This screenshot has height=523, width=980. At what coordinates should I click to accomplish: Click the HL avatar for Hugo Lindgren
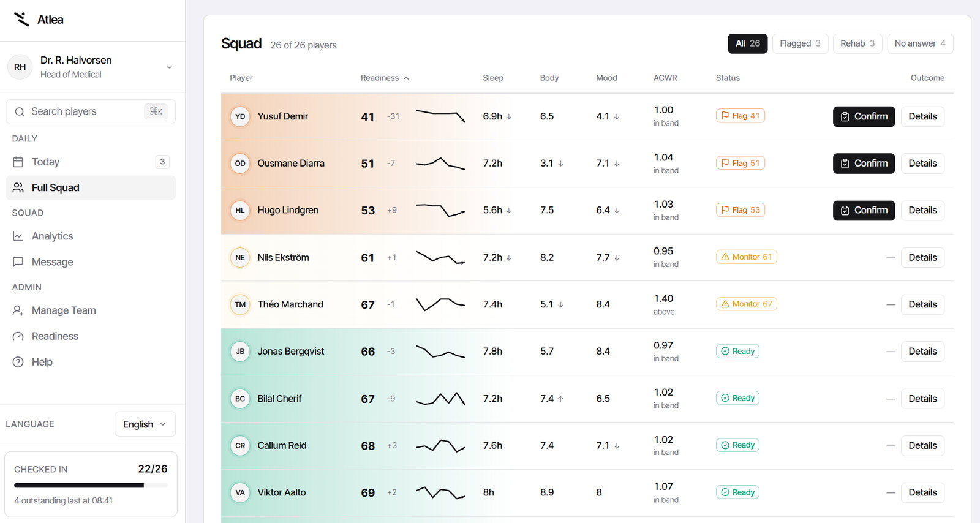[240, 210]
